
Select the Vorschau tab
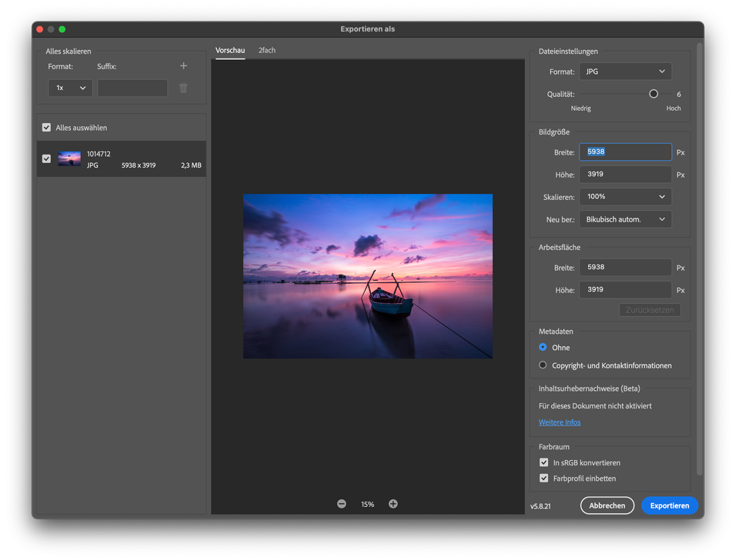coord(230,51)
